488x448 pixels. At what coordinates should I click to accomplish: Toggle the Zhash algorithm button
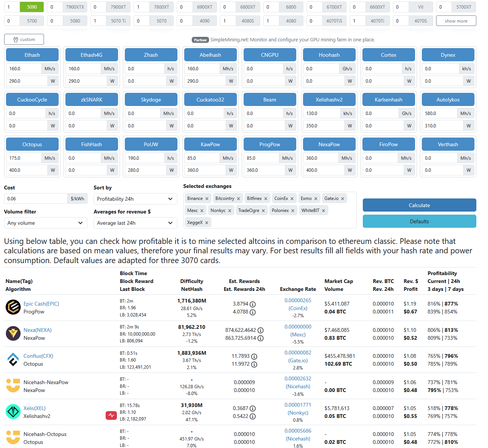pyautogui.click(x=151, y=55)
